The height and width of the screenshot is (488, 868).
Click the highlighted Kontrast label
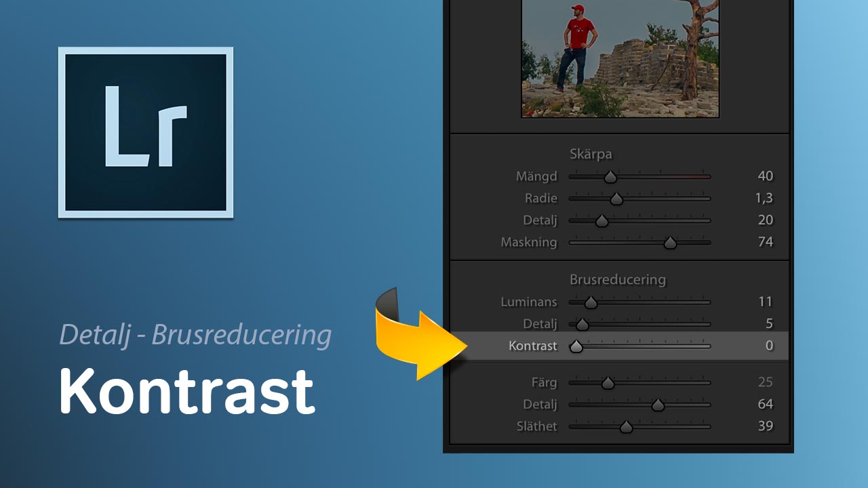coord(533,346)
